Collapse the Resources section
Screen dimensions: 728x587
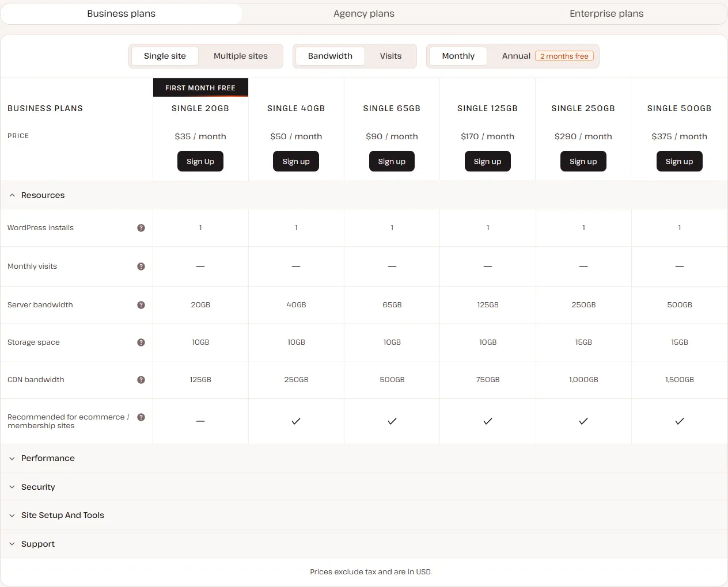tap(364, 195)
